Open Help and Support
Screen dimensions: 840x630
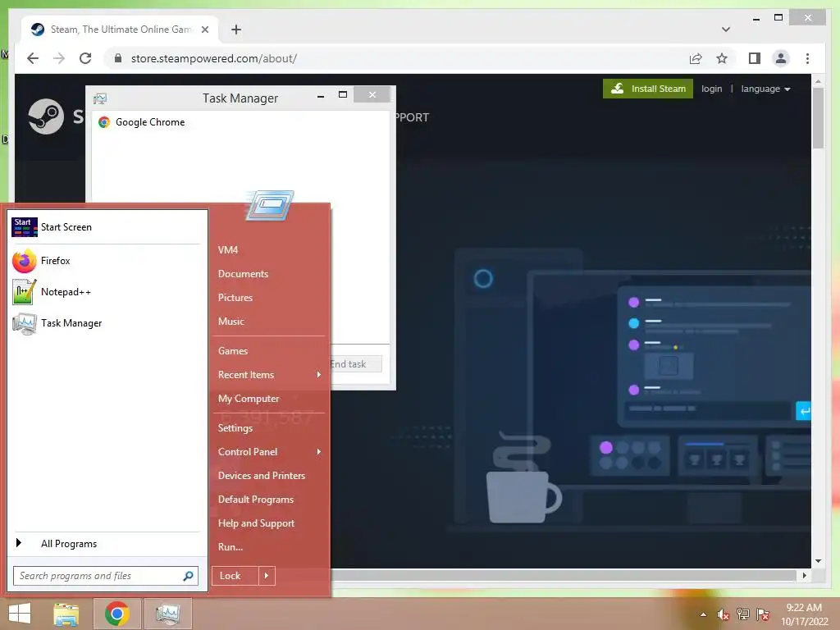(x=256, y=523)
